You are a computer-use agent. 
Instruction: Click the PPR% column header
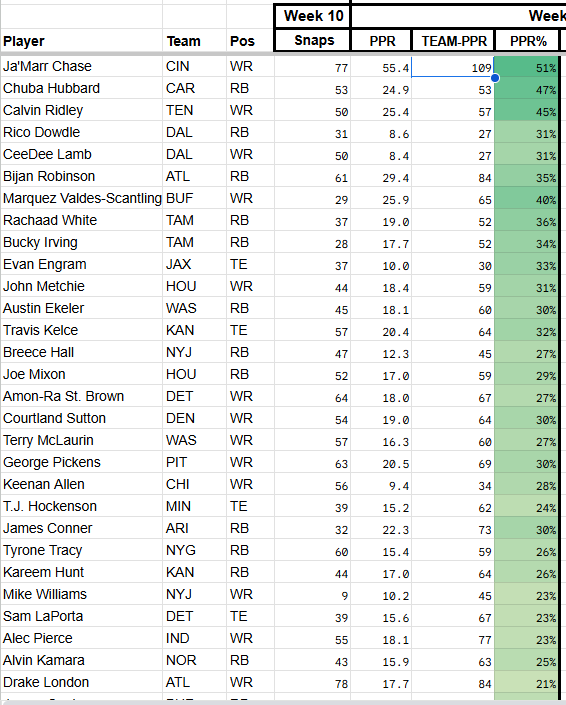click(x=527, y=41)
